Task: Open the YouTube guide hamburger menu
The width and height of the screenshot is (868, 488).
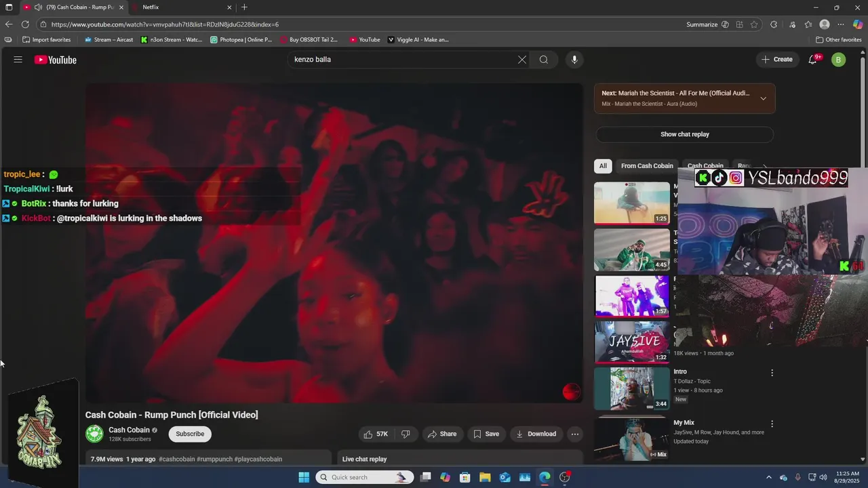Action: (18, 60)
